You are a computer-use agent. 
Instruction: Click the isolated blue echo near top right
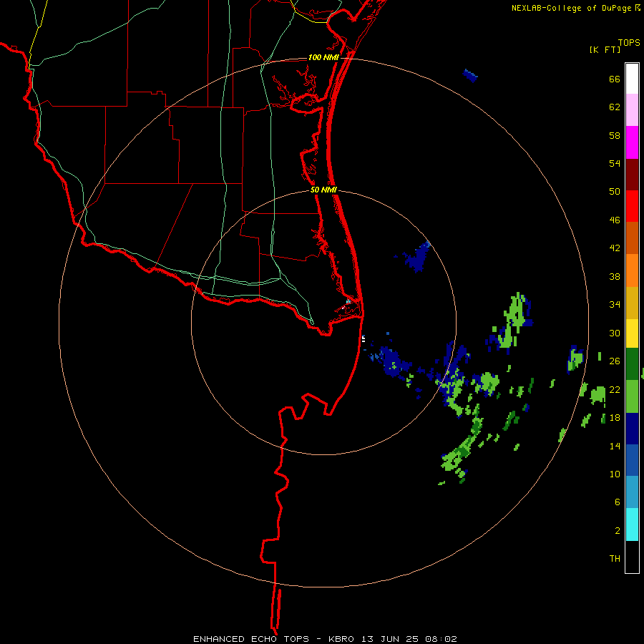click(470, 76)
